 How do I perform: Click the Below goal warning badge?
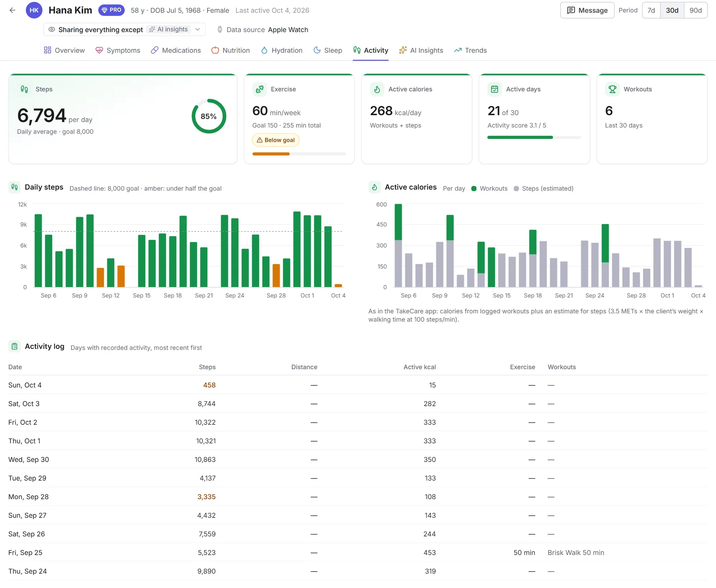276,140
